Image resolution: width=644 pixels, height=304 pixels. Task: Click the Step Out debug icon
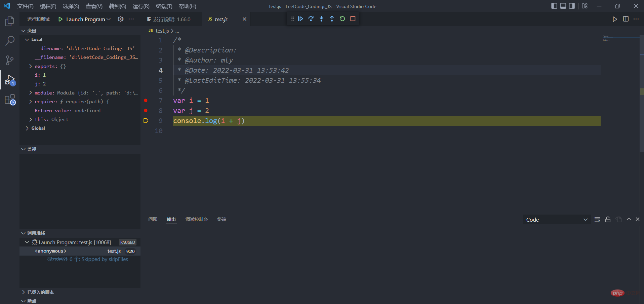[x=332, y=19]
